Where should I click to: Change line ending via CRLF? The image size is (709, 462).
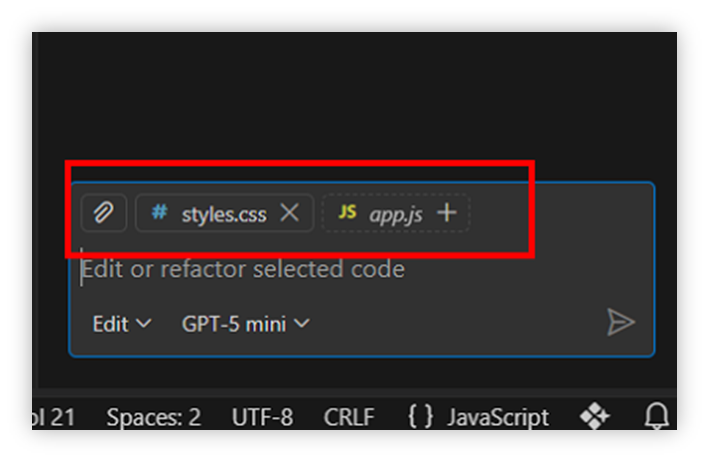tap(350, 417)
